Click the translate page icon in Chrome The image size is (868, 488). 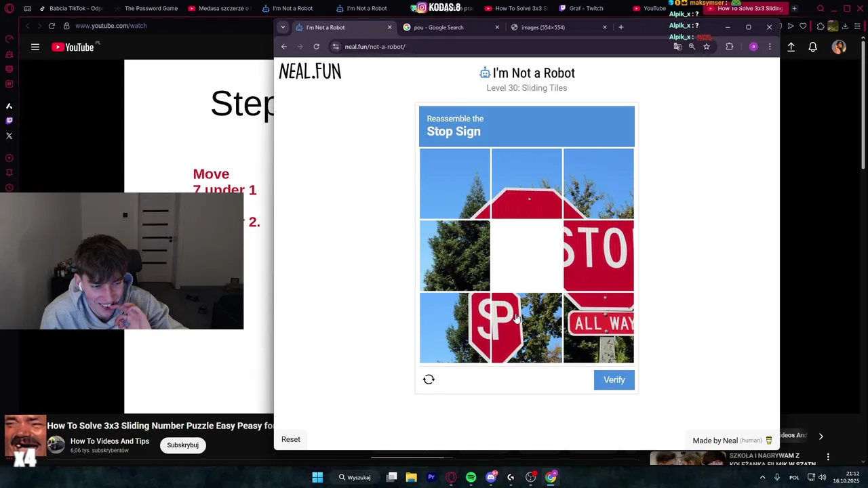(677, 47)
